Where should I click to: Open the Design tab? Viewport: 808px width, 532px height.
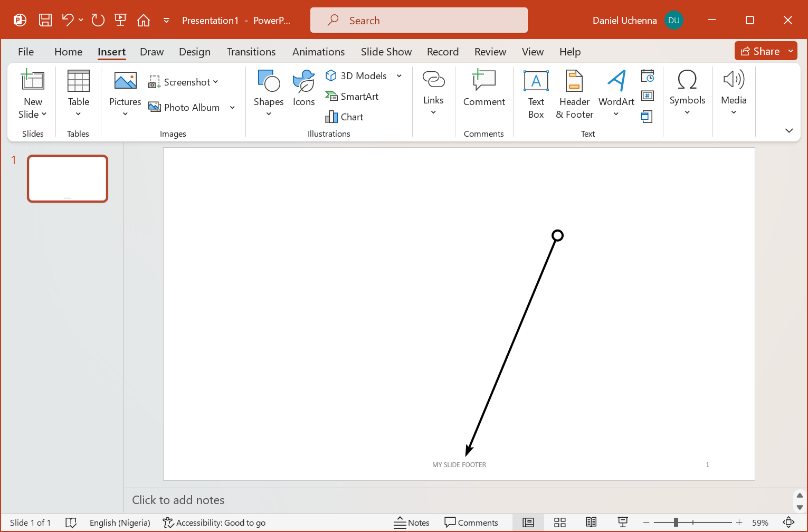194,52
